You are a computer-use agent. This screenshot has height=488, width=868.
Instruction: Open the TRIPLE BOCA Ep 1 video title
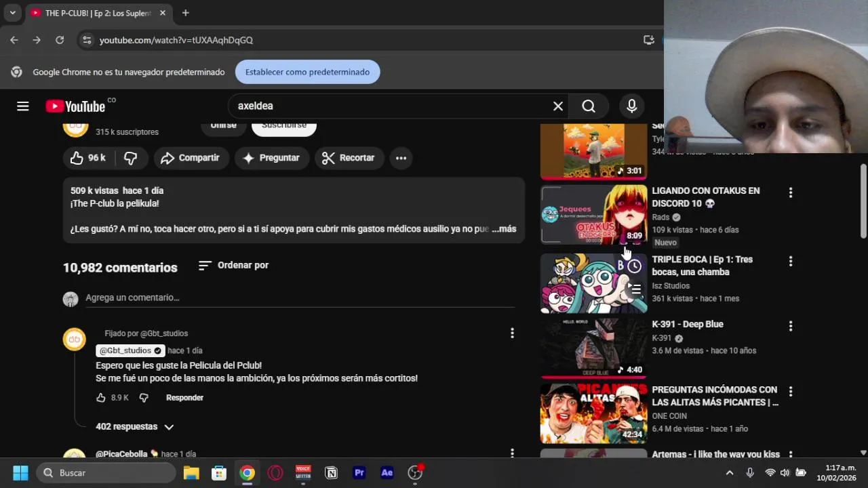point(703,266)
